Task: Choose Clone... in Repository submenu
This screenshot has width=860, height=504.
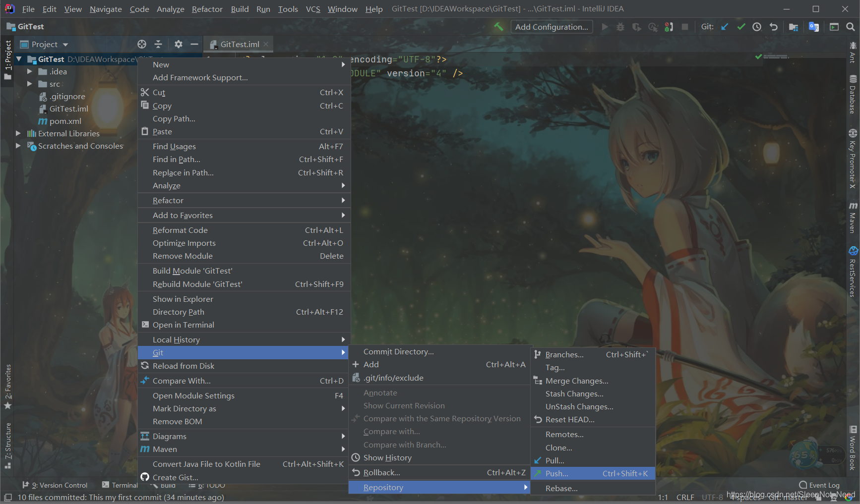Action: click(x=593, y=448)
